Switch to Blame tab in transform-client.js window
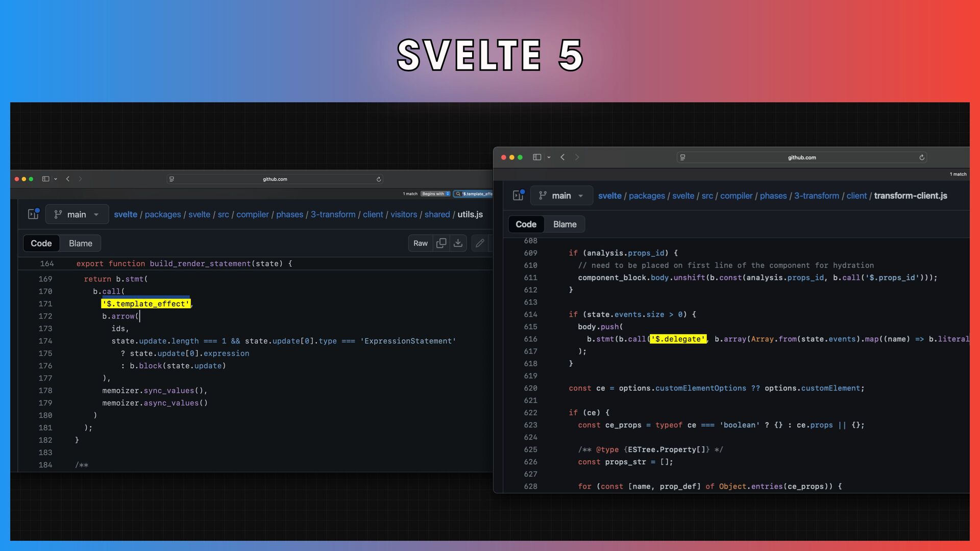Image resolution: width=980 pixels, height=551 pixels. tap(565, 224)
